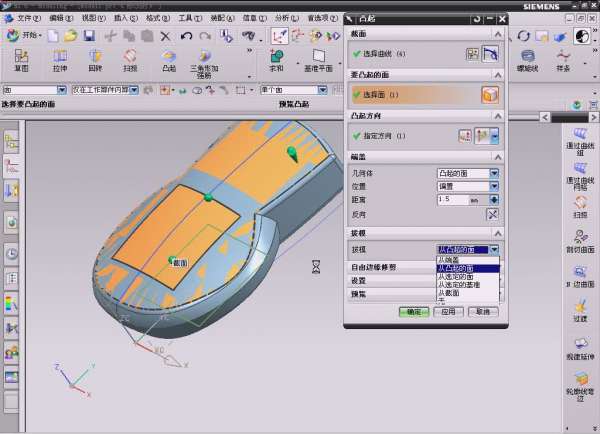Select 通过曲线组 icon in right toolbar
The width and height of the screenshot is (600, 434).
pyautogui.click(x=580, y=139)
